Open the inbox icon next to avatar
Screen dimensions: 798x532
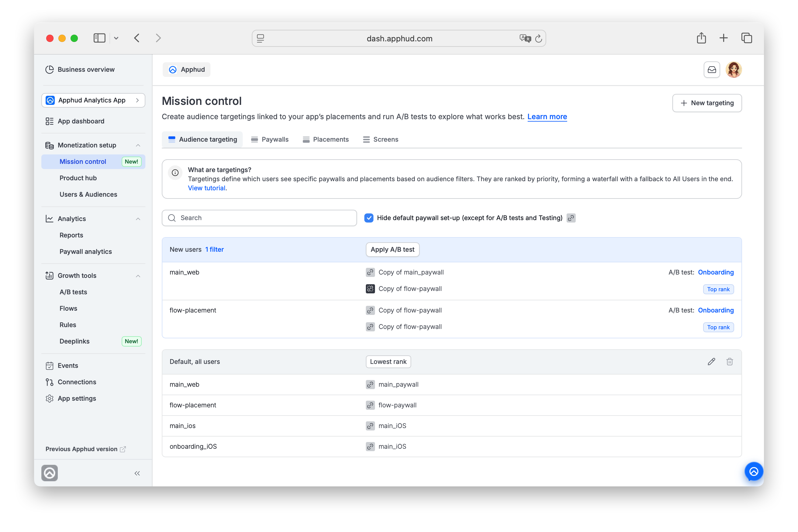tap(711, 70)
